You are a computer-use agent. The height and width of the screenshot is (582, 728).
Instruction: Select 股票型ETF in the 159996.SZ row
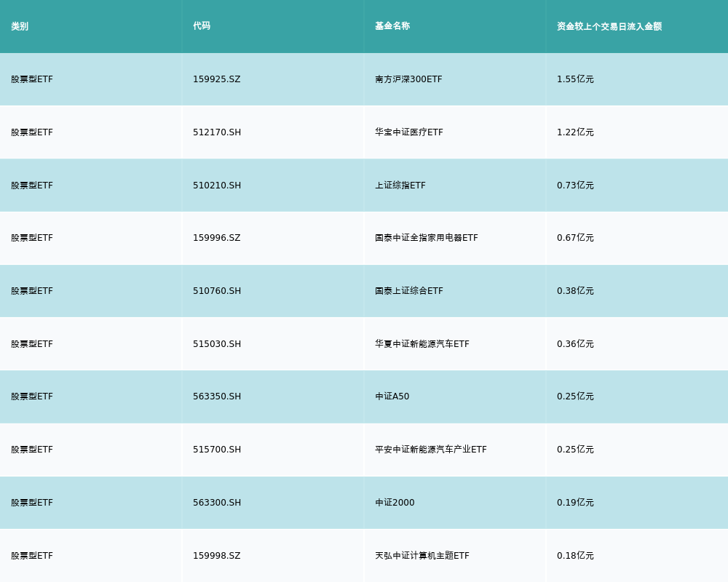tap(32, 238)
